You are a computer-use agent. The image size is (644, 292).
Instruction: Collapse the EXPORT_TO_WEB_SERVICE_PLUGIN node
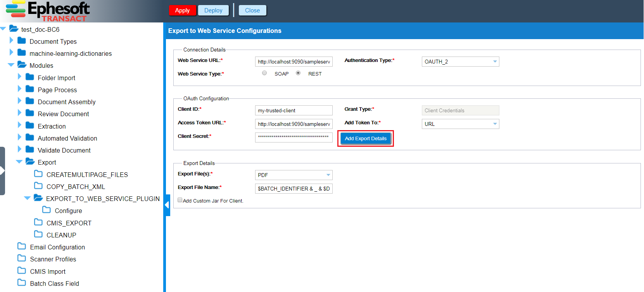point(28,198)
